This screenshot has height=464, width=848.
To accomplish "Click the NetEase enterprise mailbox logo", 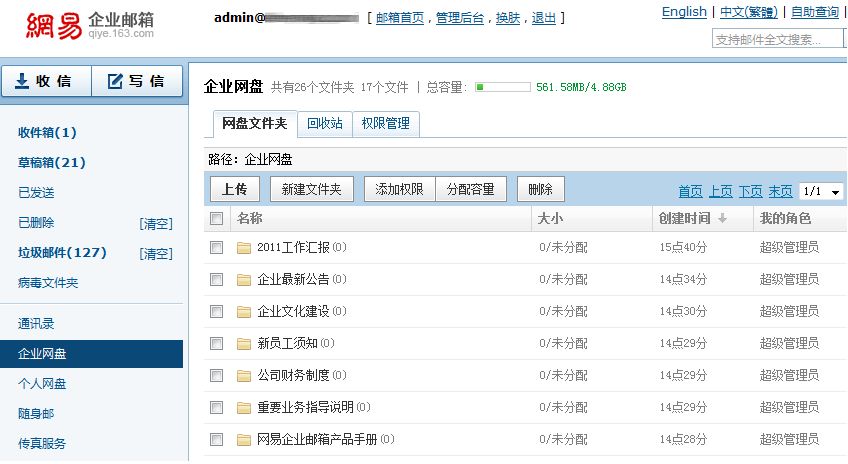I will point(90,25).
